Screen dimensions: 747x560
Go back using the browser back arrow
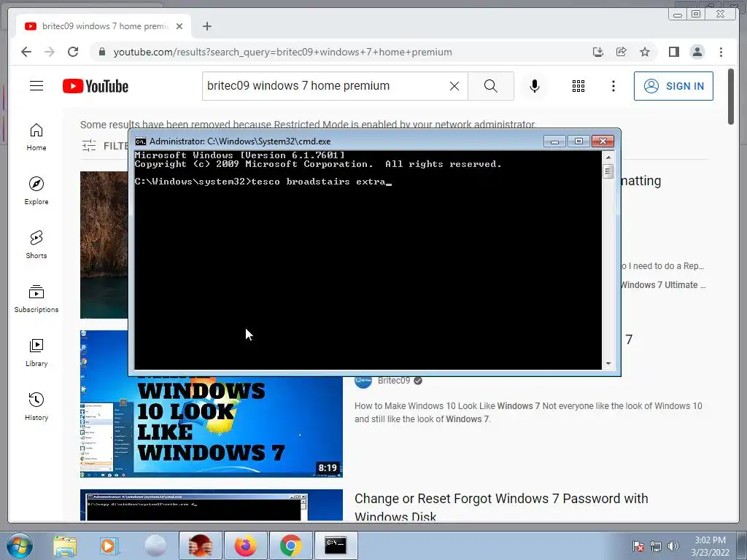click(26, 52)
